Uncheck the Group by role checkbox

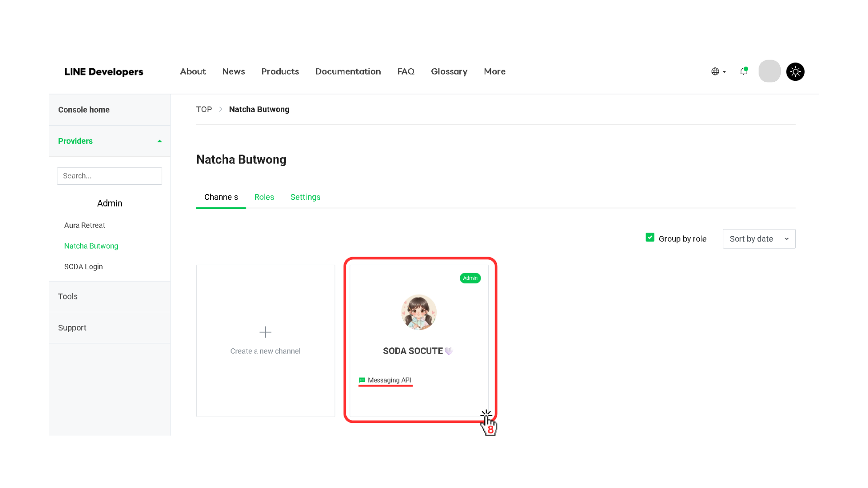[650, 237]
